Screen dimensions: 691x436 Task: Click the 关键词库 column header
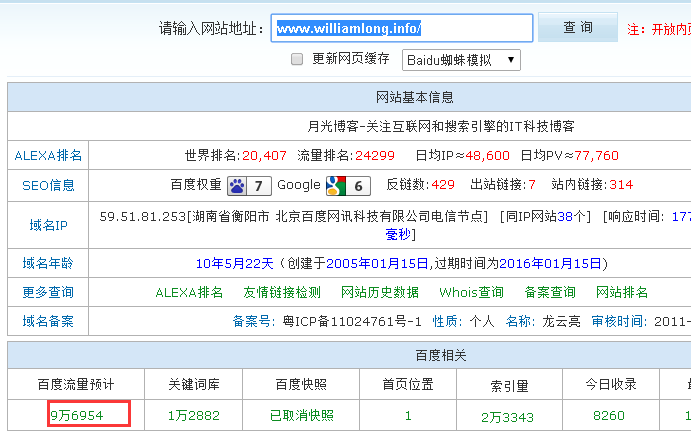pyautogui.click(x=194, y=384)
